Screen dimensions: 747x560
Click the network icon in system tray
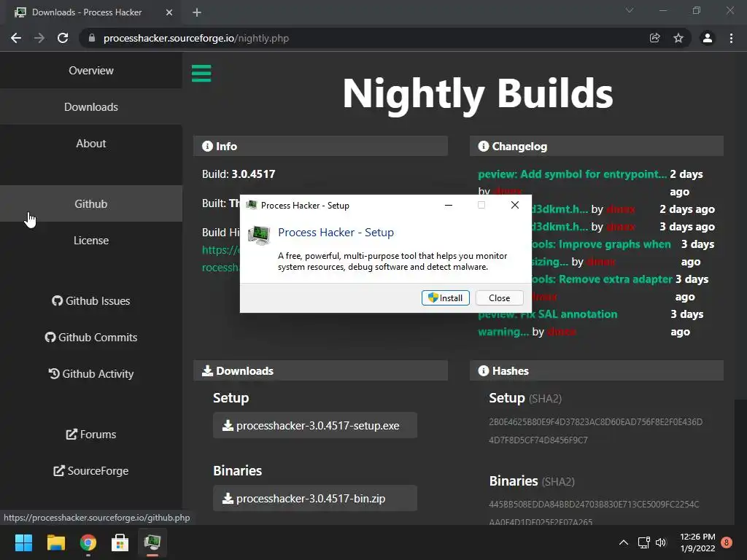pos(643,542)
